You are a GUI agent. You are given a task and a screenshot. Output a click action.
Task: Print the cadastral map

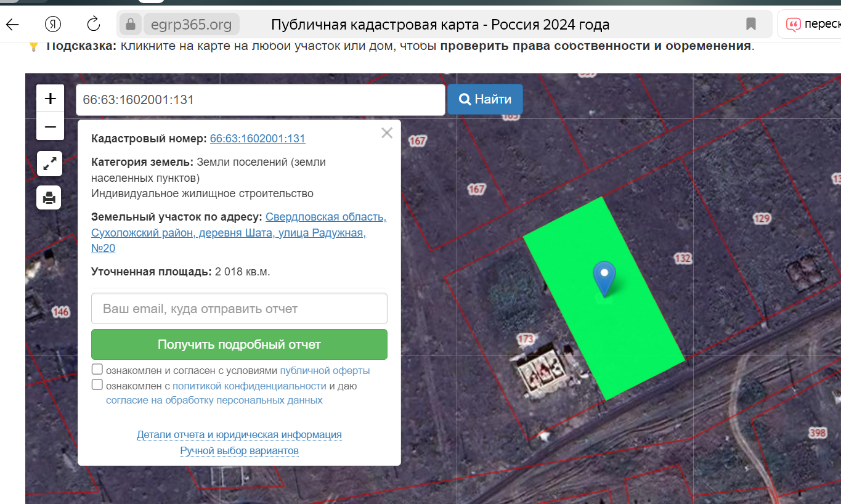coord(49,198)
